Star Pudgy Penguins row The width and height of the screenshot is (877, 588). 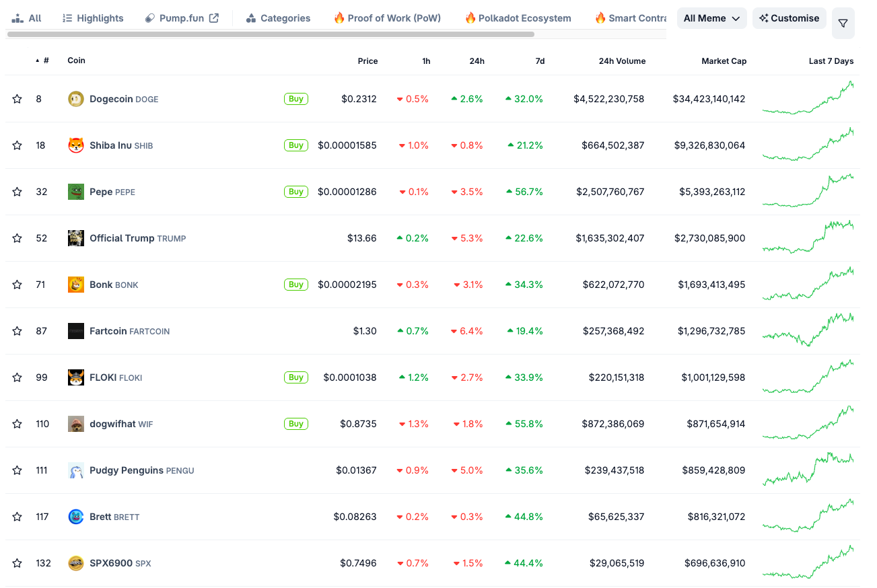coord(17,470)
